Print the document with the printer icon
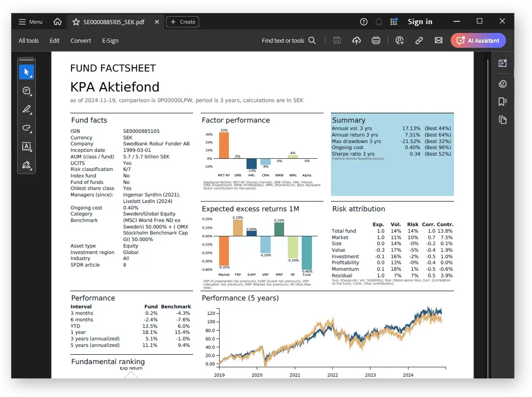The height and width of the screenshot is (397, 532). point(376,40)
